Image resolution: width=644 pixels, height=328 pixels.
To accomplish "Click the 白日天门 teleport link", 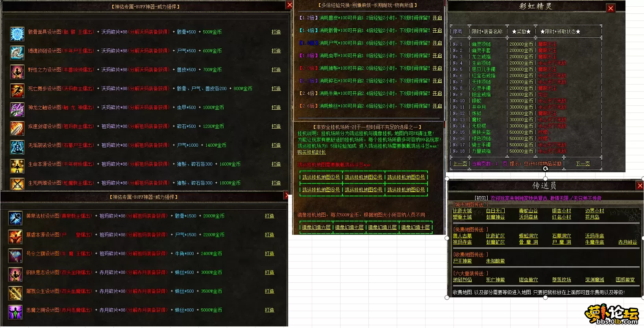I will pyautogui.click(x=495, y=211).
